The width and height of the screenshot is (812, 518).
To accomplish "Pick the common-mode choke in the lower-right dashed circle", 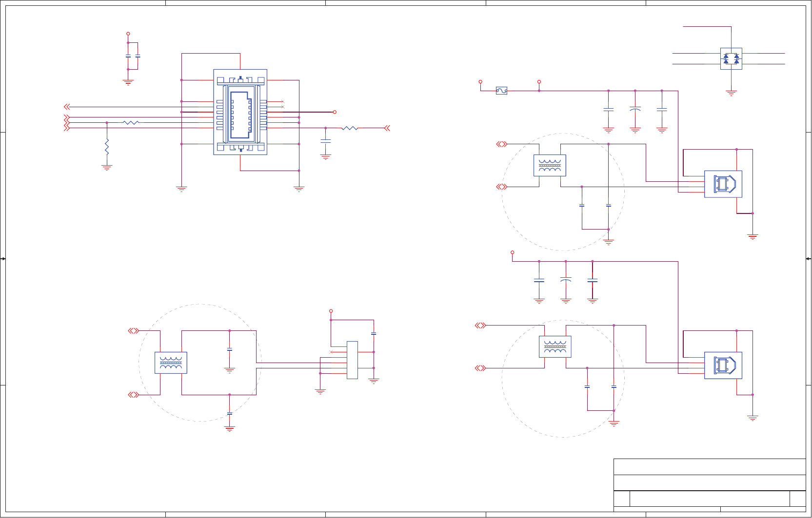I will (555, 346).
